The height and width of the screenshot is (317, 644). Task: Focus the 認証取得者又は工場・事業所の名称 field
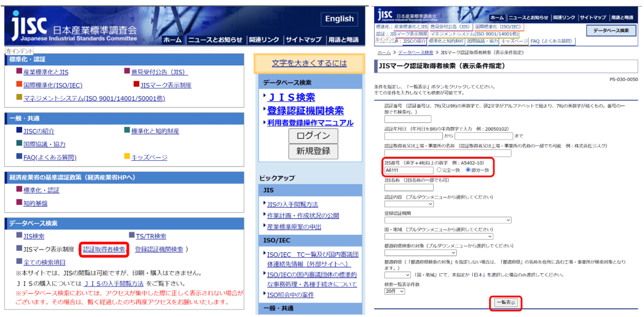[448, 153]
